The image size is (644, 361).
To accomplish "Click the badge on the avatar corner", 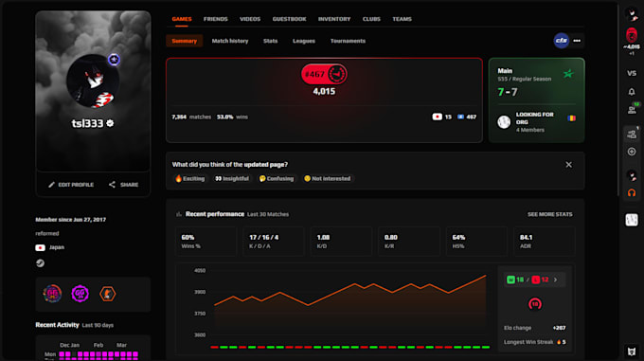I will click(114, 60).
